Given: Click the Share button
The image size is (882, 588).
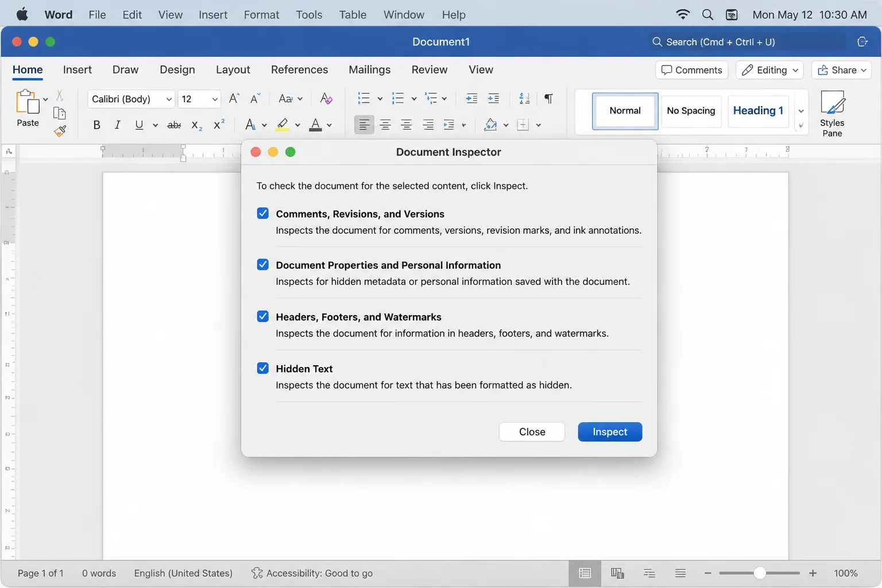Looking at the screenshot, I should click(x=841, y=70).
